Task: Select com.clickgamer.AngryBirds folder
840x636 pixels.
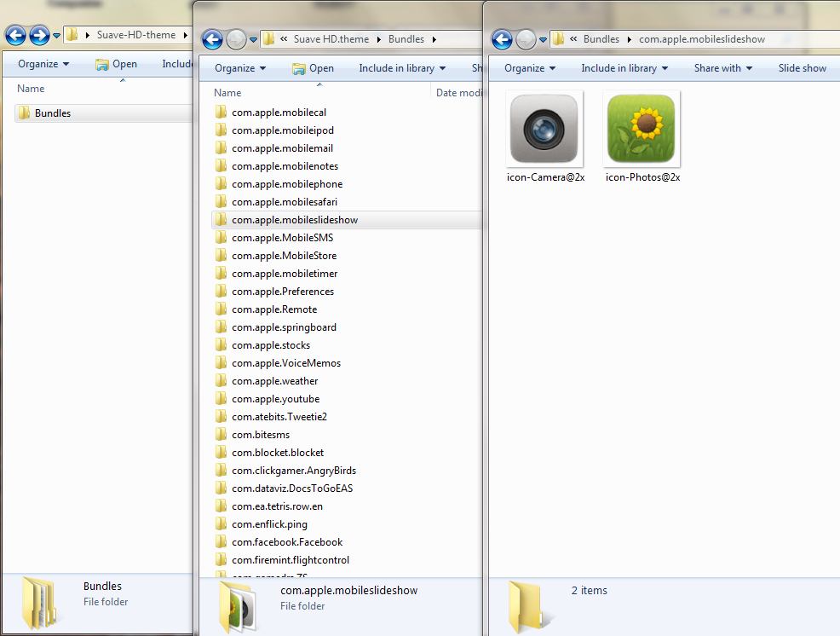Action: [294, 471]
